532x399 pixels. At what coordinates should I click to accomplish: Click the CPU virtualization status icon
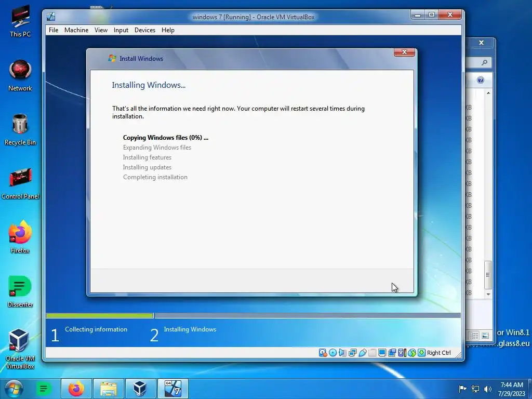pyautogui.click(x=402, y=353)
